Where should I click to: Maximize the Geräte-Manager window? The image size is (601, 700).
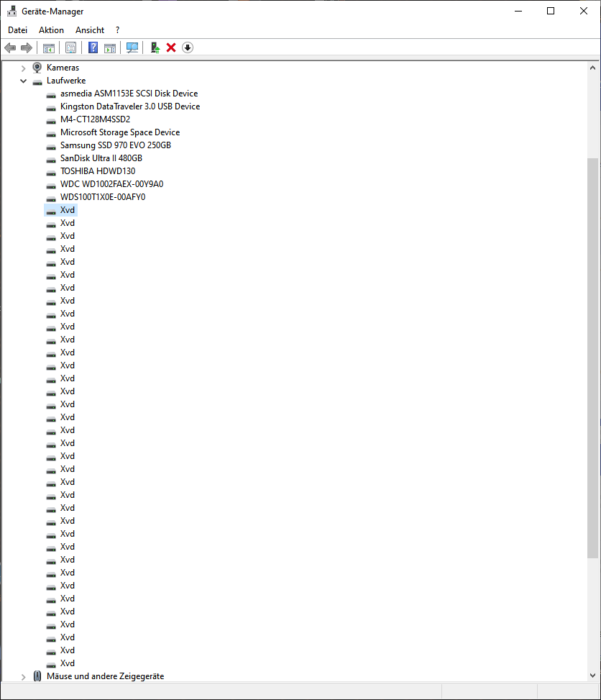point(551,12)
